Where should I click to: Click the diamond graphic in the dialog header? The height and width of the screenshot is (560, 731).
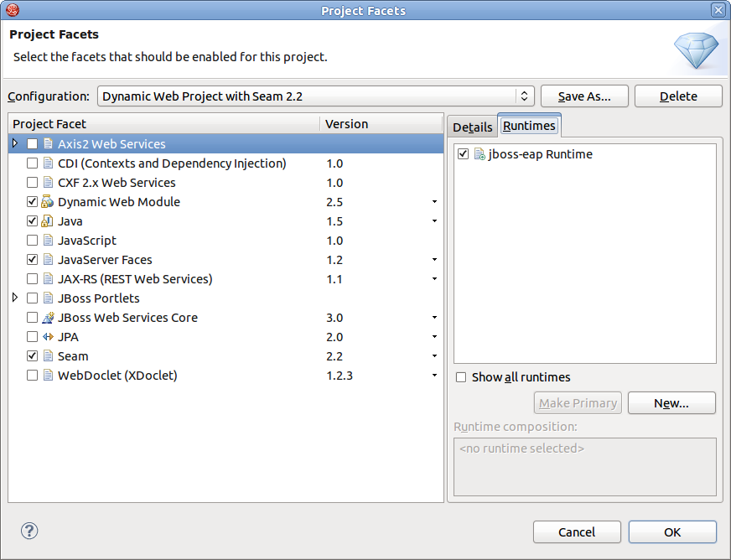coord(696,50)
